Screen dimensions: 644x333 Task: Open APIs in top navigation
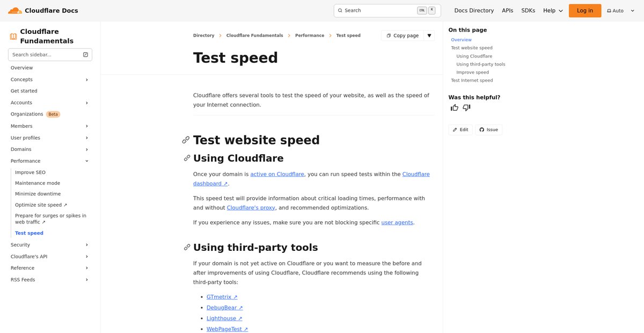(508, 11)
